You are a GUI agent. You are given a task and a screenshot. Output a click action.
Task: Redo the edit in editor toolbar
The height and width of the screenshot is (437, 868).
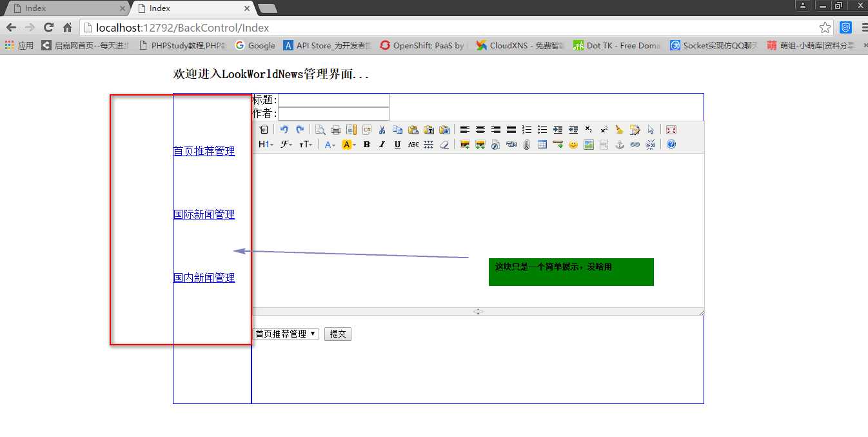[300, 130]
